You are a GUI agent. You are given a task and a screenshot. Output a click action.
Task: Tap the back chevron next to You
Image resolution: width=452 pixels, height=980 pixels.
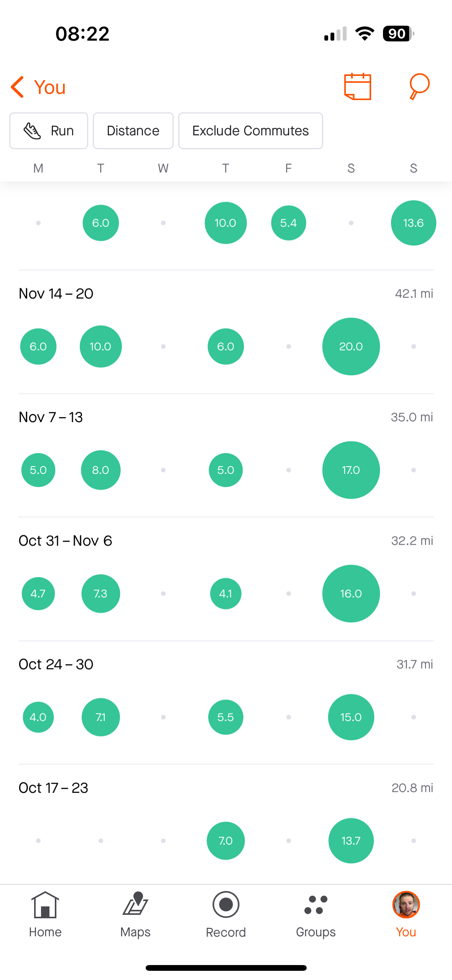tap(18, 87)
